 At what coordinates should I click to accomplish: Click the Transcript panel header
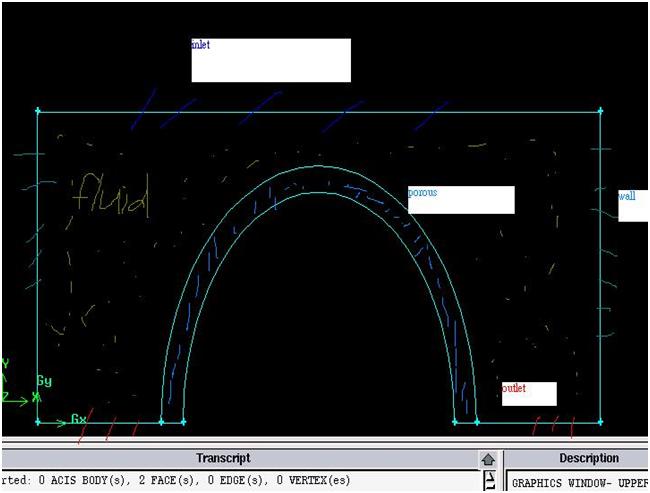click(x=222, y=458)
